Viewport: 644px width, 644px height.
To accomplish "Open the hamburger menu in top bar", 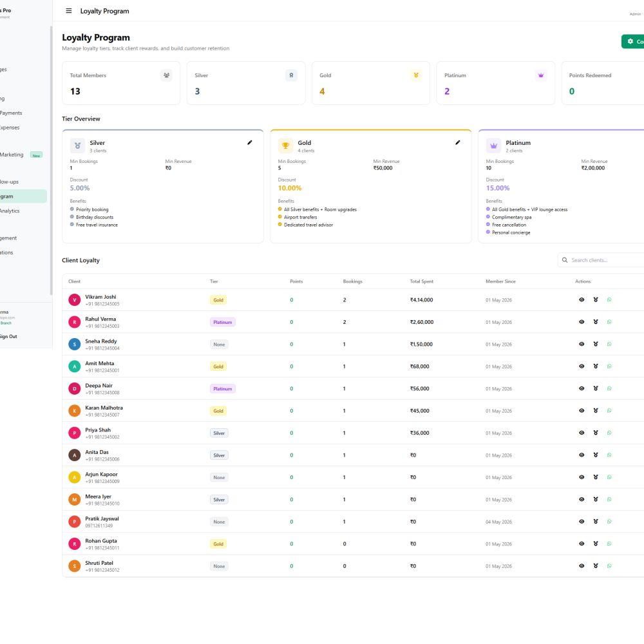I will 69,11.
